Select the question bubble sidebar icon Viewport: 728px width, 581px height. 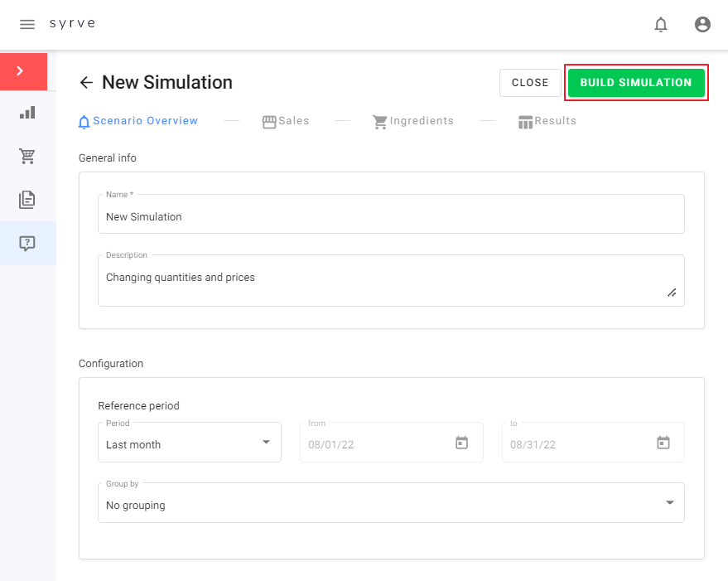click(27, 244)
